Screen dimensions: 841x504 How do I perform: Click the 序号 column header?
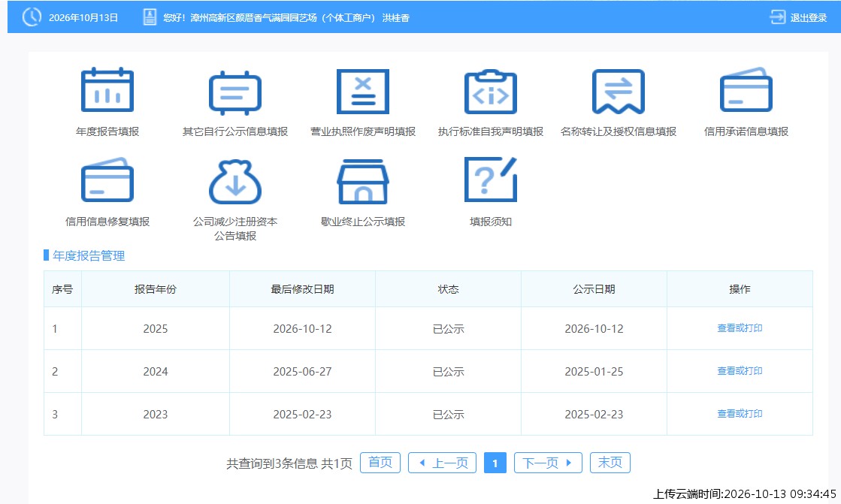click(x=62, y=289)
